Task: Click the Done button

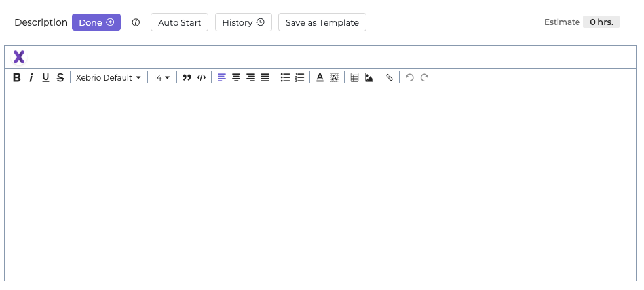Action: click(96, 22)
